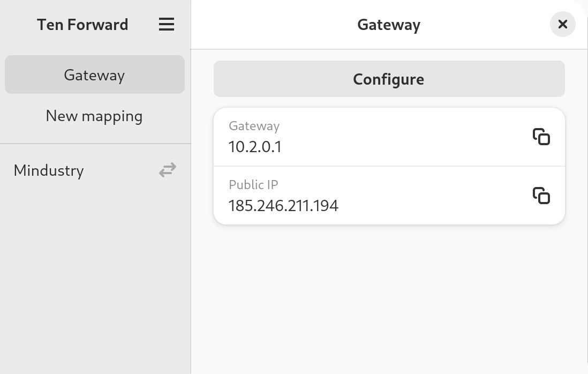Click the separator line above Mindustry
Screen dimensions: 588x374
click(95, 143)
